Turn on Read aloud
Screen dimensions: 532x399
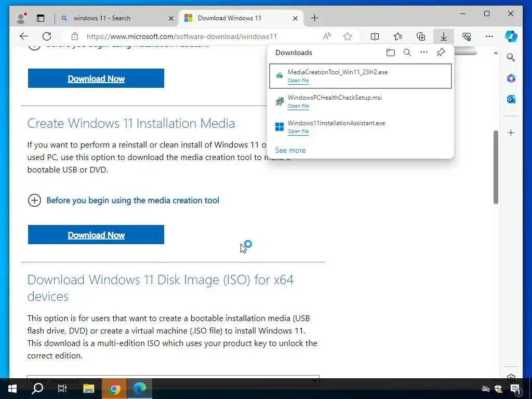coord(327,36)
